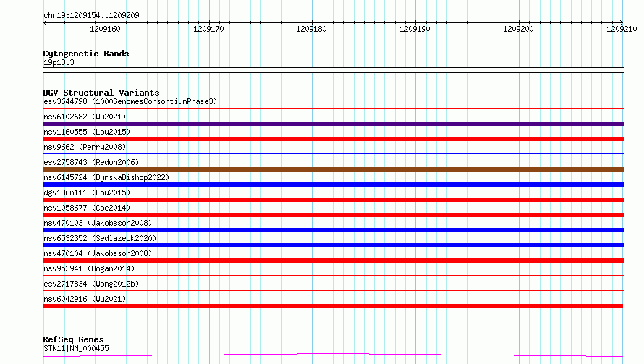Click the 1209180 ruler position label
This screenshot has width=644, height=364.
tap(311, 29)
